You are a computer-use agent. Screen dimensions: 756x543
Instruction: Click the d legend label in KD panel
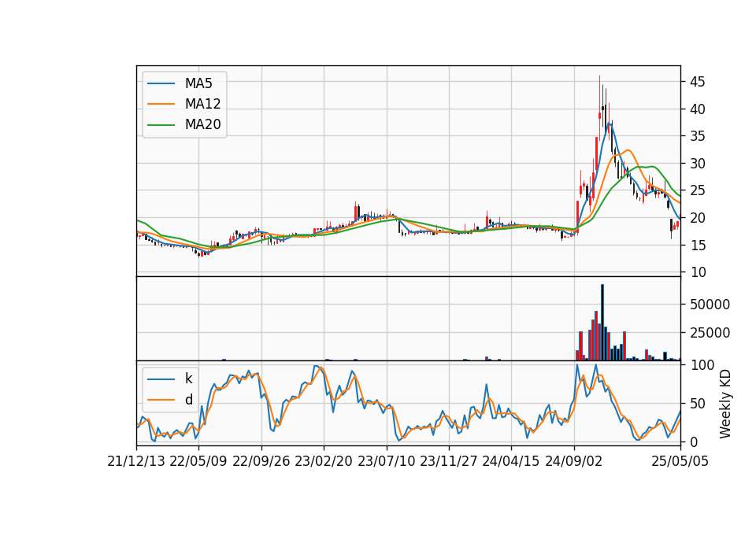[188, 400]
